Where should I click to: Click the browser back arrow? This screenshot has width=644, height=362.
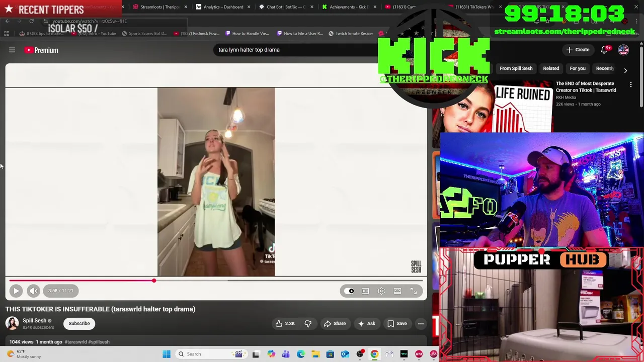[x=7, y=21]
